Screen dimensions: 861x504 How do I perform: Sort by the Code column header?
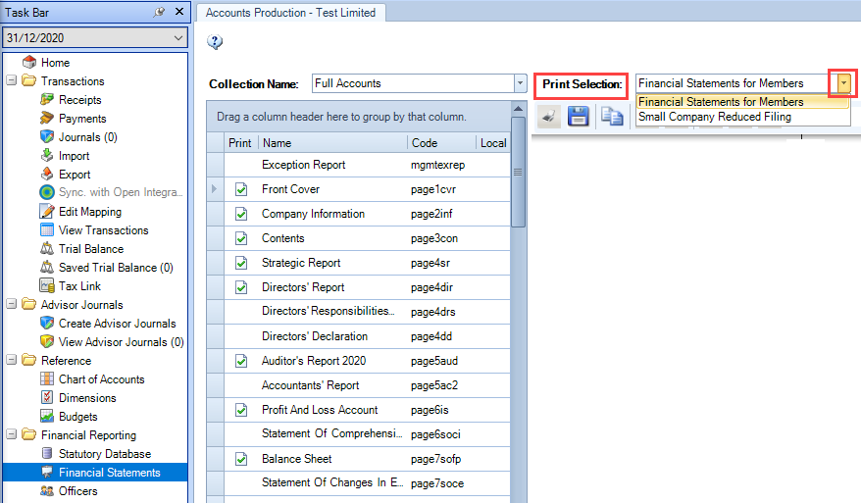[x=441, y=143]
